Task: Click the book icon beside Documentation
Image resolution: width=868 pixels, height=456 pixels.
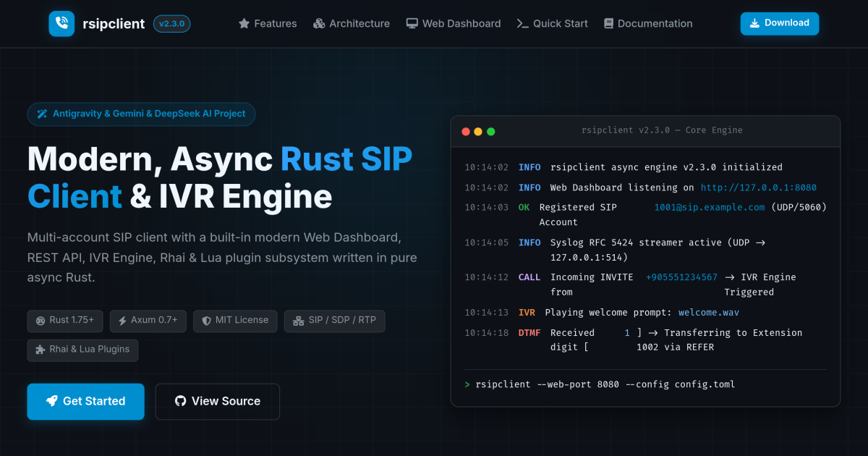Action: click(x=608, y=24)
